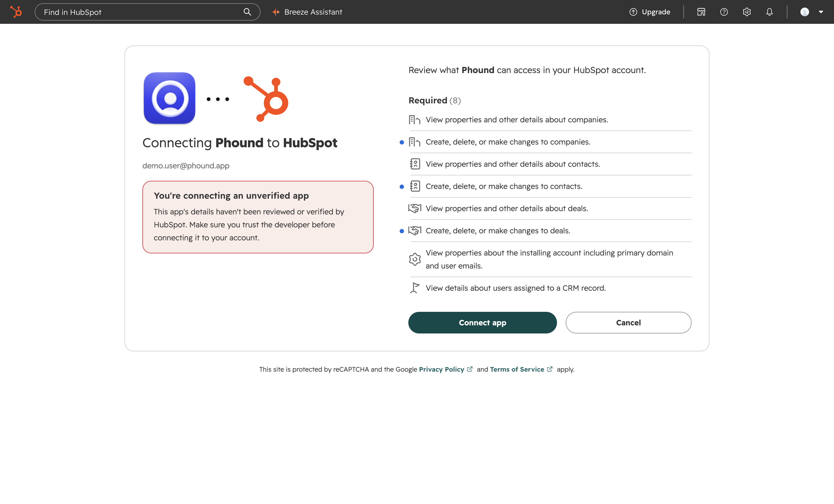Expand the account menu dropdown arrow
The image size is (834, 504).
tap(821, 12)
